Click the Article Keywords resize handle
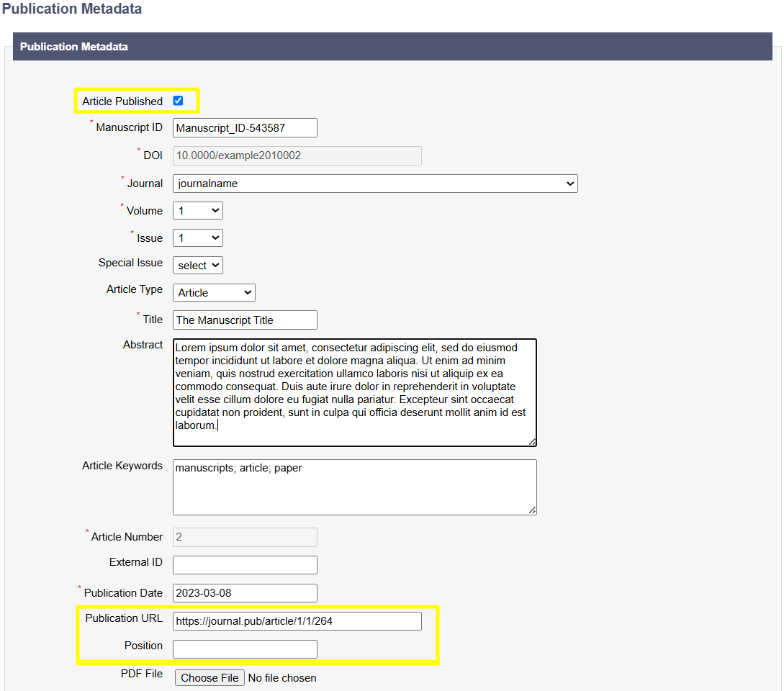Viewport: 784px width, 691px height. point(532,510)
